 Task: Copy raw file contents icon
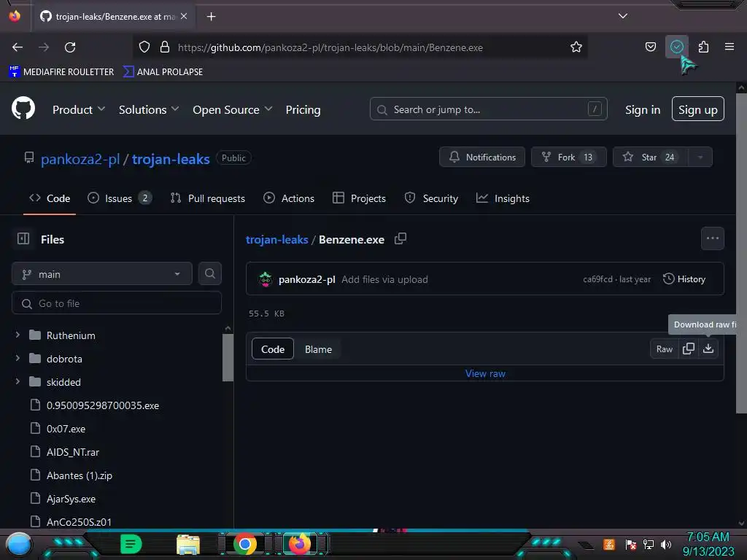(x=689, y=349)
